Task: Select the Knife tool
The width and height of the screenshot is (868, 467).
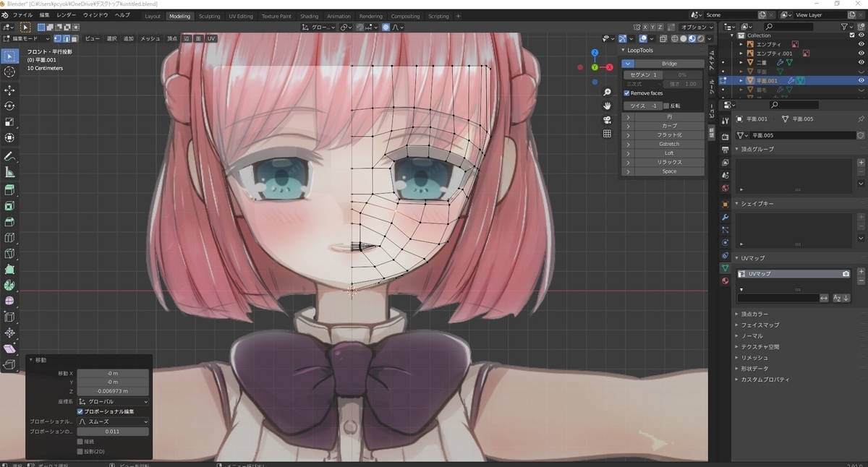Action: [9, 254]
